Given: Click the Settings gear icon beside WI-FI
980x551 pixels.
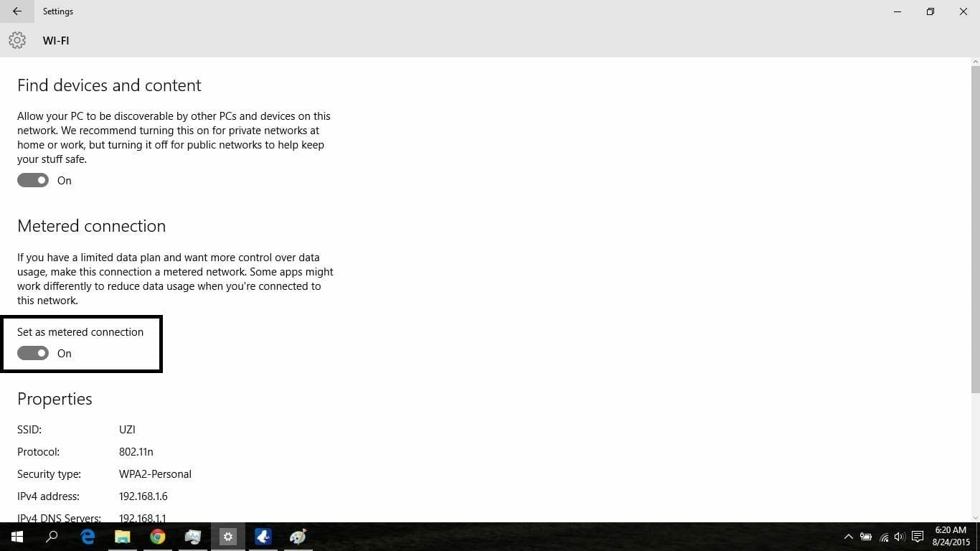Looking at the screenshot, I should pyautogui.click(x=17, y=41).
